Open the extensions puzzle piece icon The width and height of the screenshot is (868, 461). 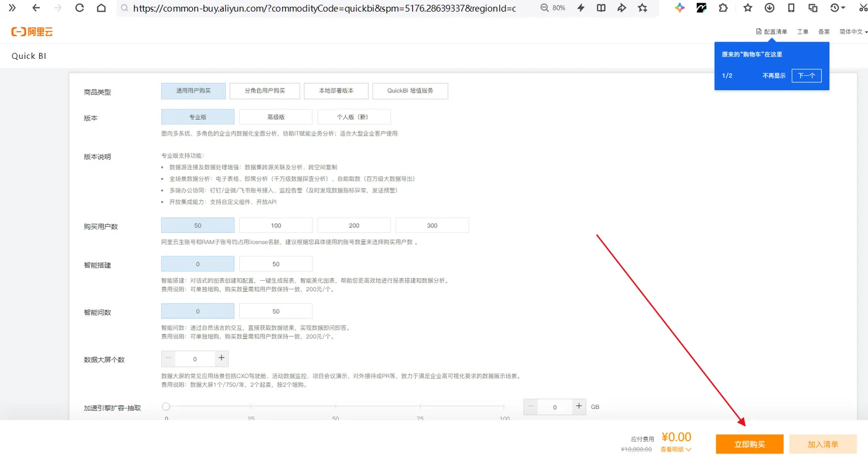coord(723,8)
